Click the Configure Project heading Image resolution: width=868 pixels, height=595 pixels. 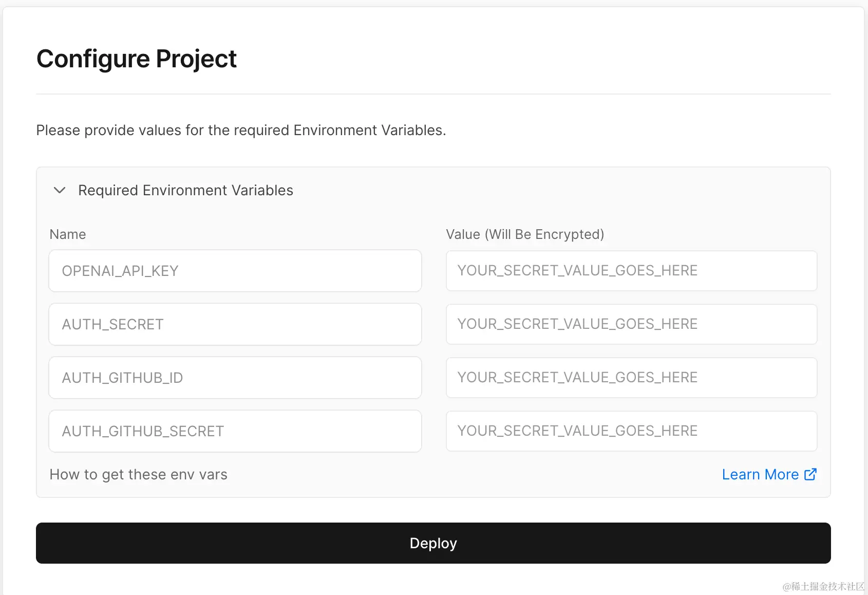(x=137, y=59)
